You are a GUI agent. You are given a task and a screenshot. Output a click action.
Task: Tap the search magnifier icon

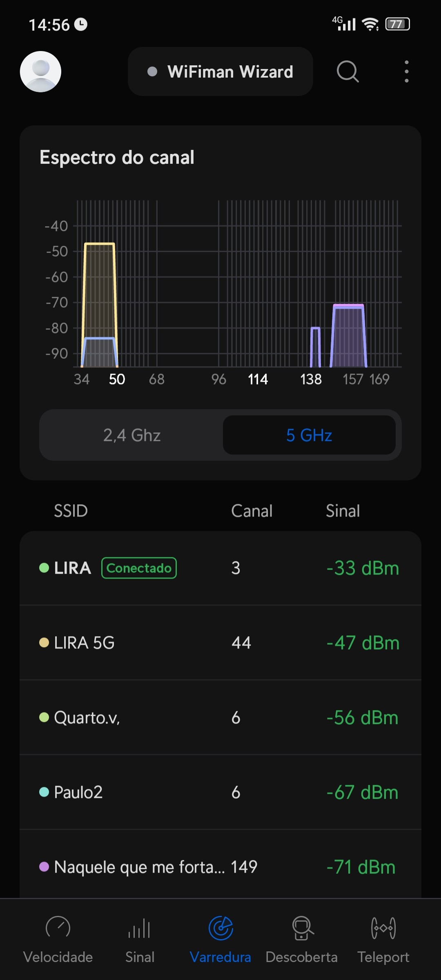coord(347,71)
